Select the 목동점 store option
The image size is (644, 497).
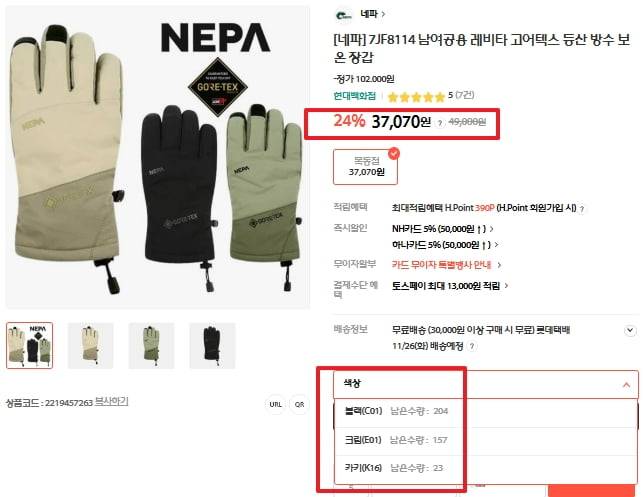click(366, 167)
